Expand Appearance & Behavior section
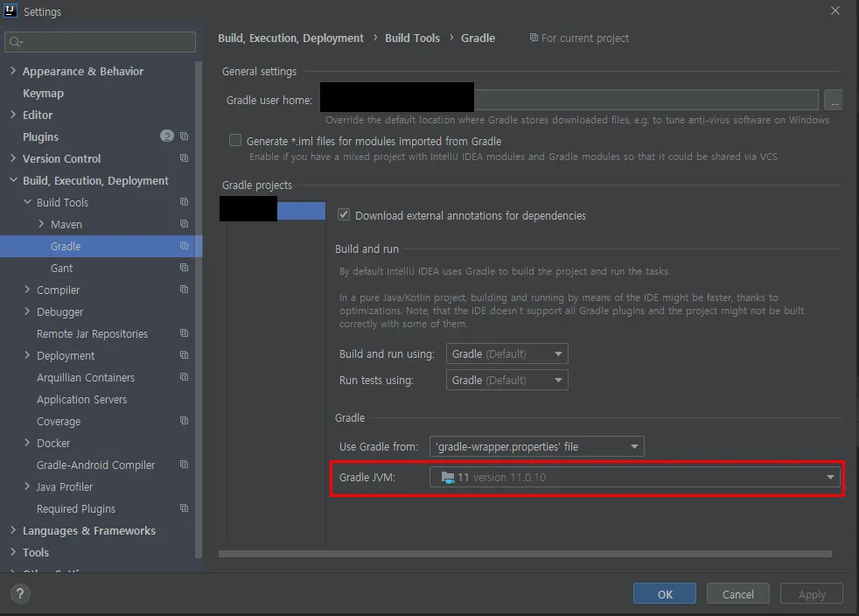The width and height of the screenshot is (859, 616). [13, 71]
